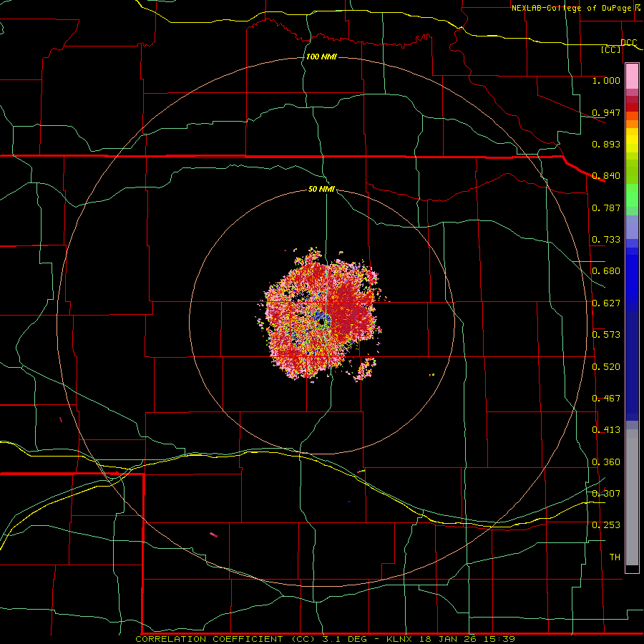The width and height of the screenshot is (644, 644).
Task: Click the gray lower segment of the color bar
Action: tap(632, 497)
